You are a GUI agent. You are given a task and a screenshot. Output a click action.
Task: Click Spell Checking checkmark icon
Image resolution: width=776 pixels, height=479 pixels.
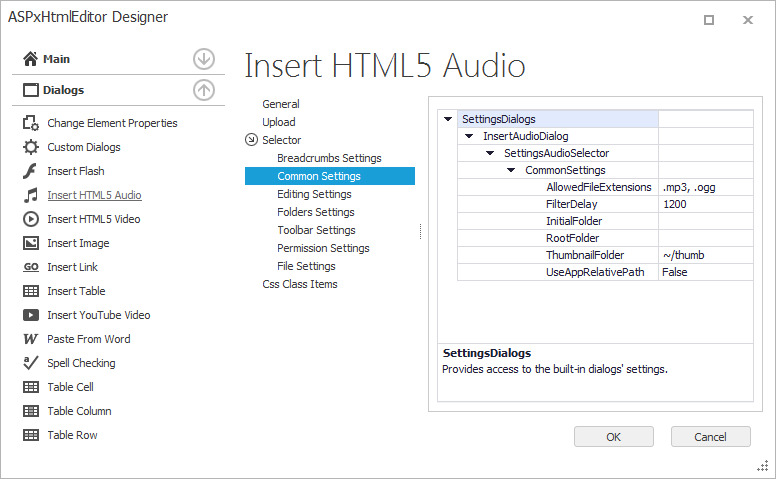(30, 363)
